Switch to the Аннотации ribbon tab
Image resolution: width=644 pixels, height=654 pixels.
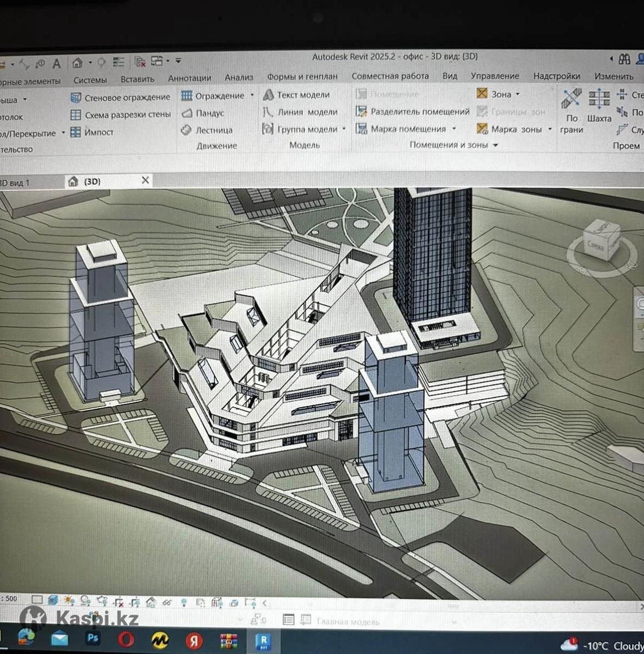tap(189, 78)
